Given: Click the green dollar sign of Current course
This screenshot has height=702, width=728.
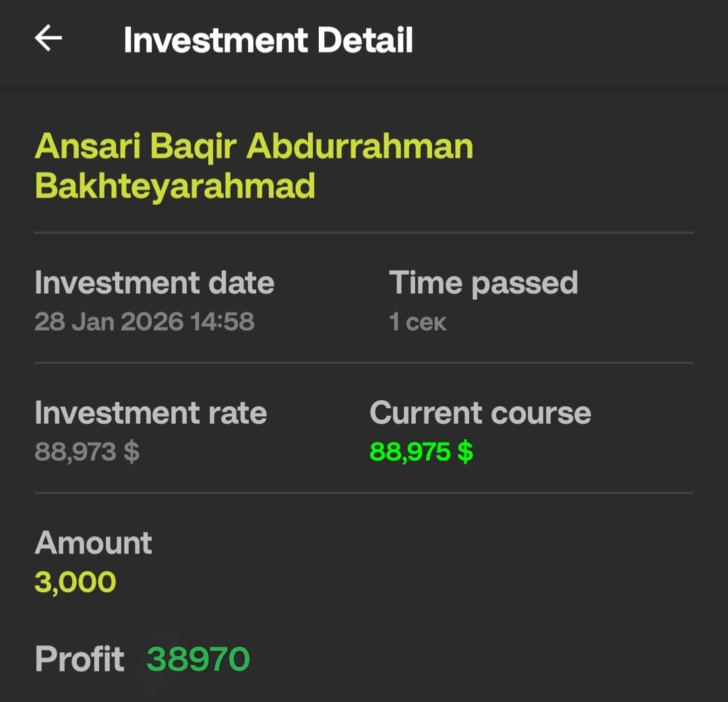Looking at the screenshot, I should click(x=465, y=451).
